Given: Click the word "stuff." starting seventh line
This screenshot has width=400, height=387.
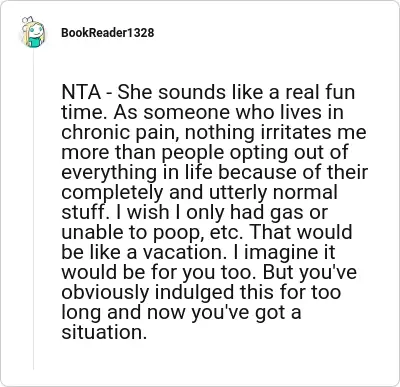Looking at the screenshot, I should (x=85, y=212).
